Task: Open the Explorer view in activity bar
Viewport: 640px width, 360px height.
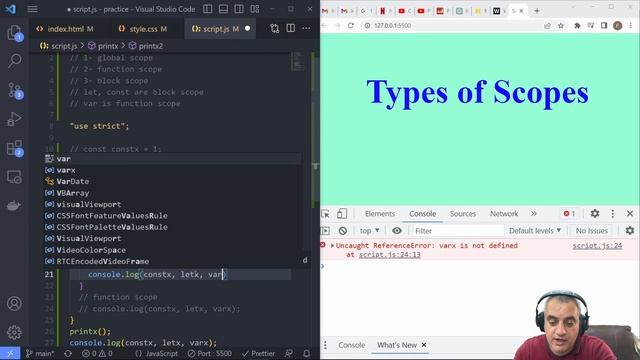Action: 14,33
